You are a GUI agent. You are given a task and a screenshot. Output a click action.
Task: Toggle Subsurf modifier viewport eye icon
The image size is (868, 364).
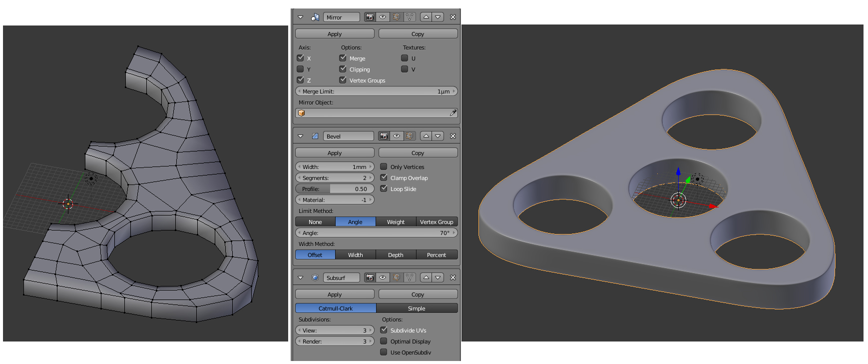(383, 277)
